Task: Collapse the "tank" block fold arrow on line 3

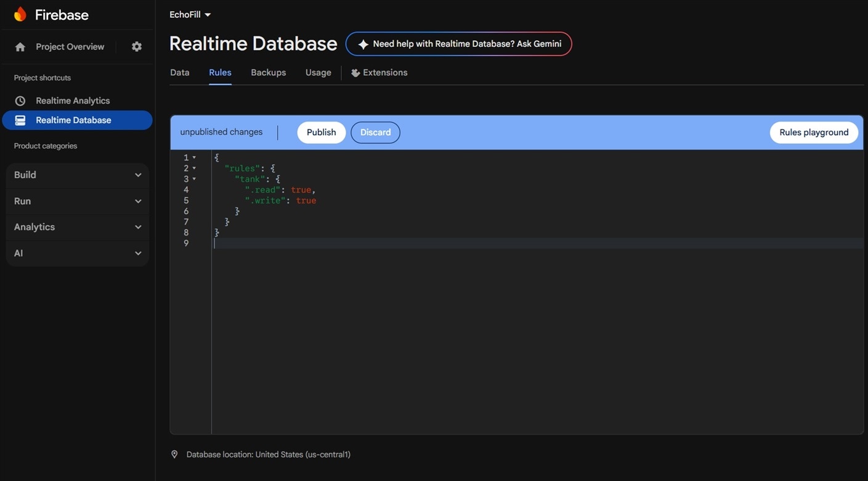Action: tap(194, 179)
